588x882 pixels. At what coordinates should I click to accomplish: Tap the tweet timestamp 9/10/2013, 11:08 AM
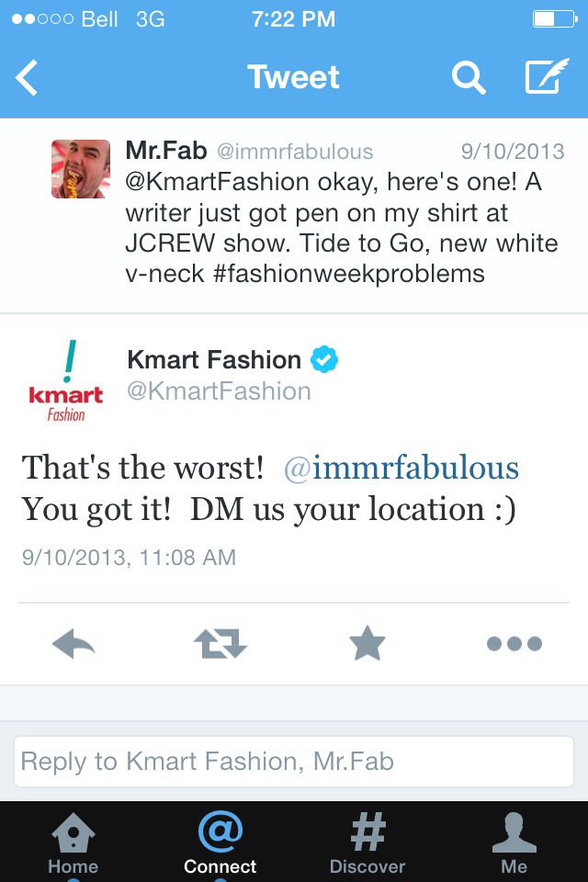tap(129, 557)
